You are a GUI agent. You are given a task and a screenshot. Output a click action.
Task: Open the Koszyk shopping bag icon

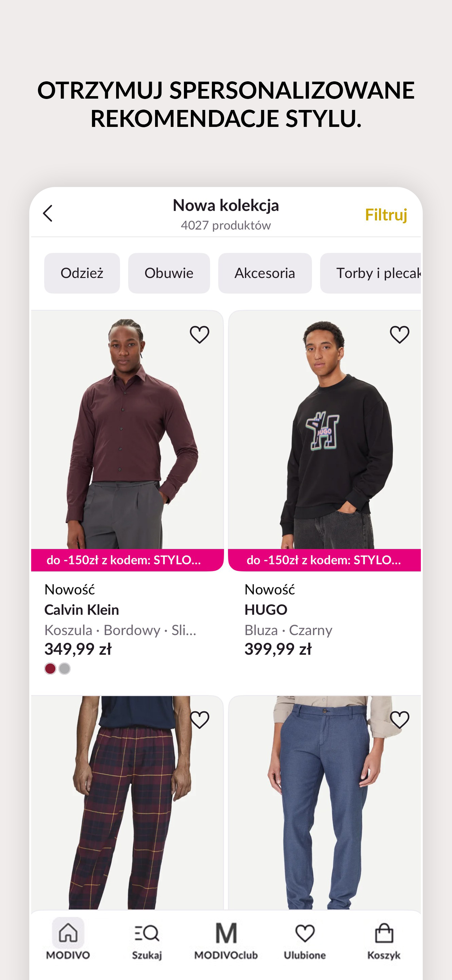point(384,933)
